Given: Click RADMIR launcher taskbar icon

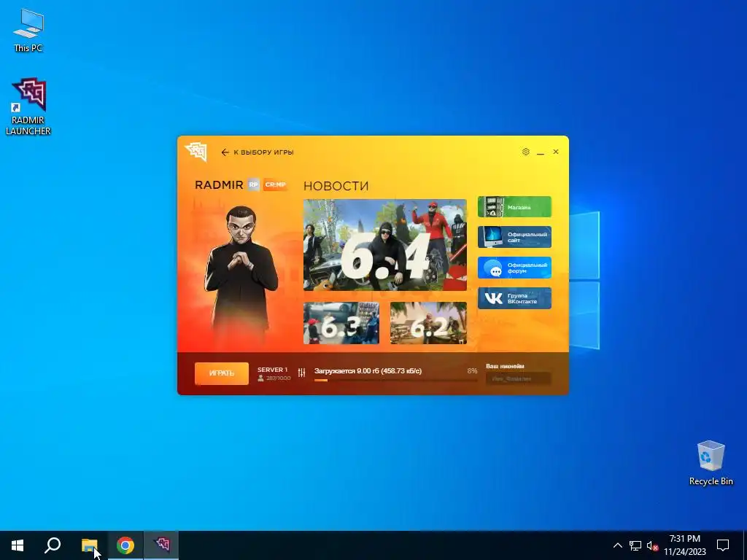Looking at the screenshot, I should click(161, 545).
